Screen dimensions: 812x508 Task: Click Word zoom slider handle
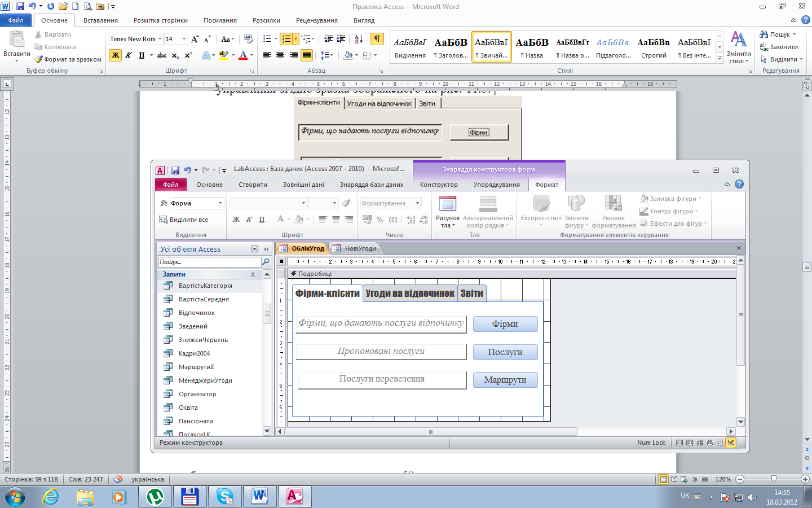(774, 479)
